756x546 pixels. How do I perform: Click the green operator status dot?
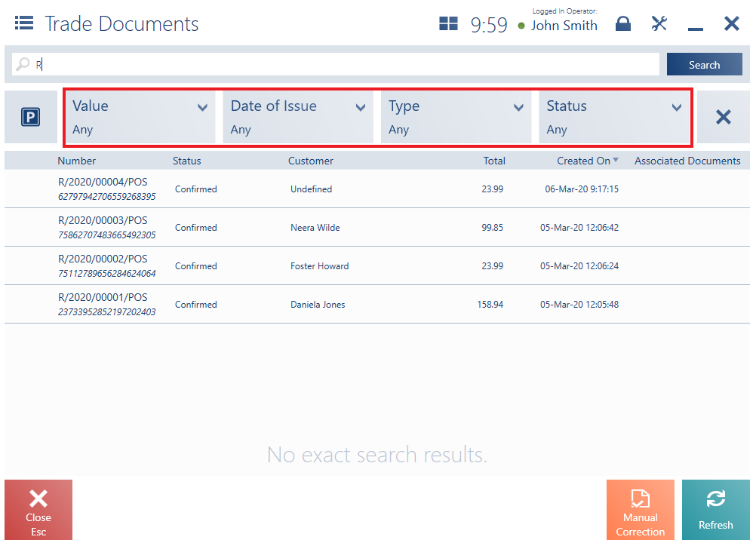(521, 26)
